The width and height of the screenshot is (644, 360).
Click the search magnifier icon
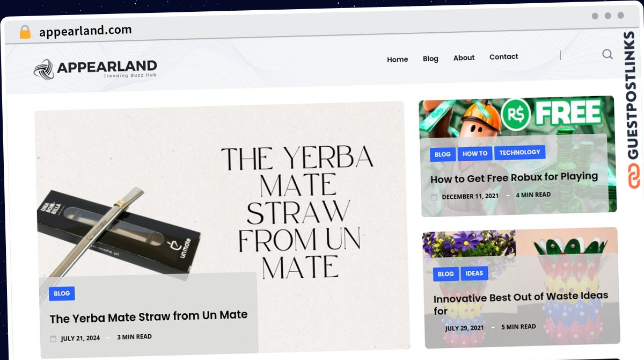607,54
